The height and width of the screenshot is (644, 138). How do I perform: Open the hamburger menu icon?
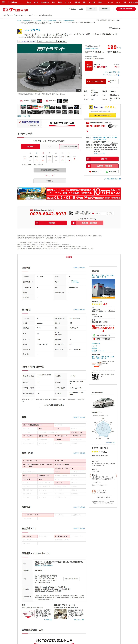click(x=3, y=2)
